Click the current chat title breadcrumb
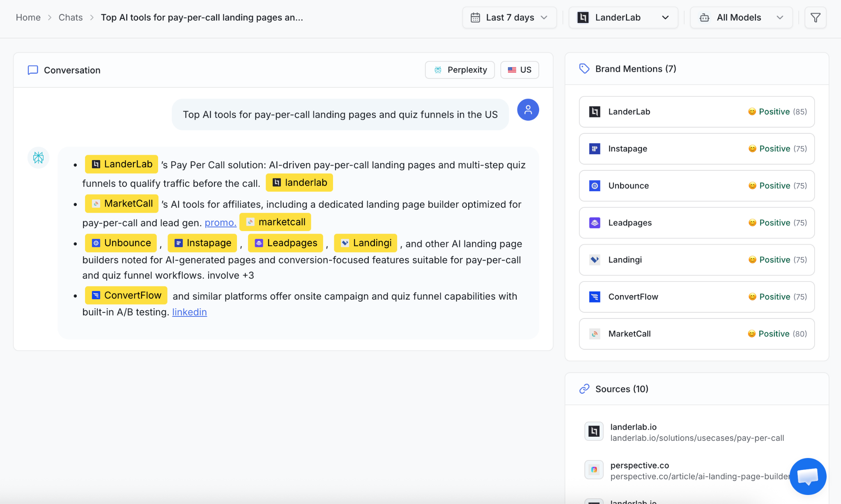This screenshot has width=841, height=504. tap(202, 17)
